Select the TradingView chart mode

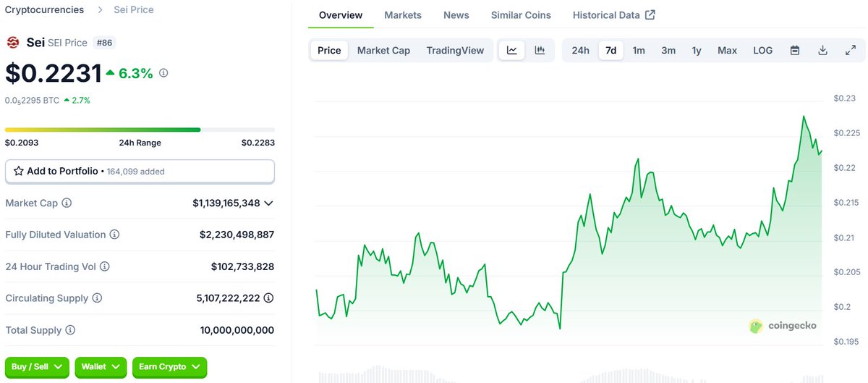pos(455,51)
